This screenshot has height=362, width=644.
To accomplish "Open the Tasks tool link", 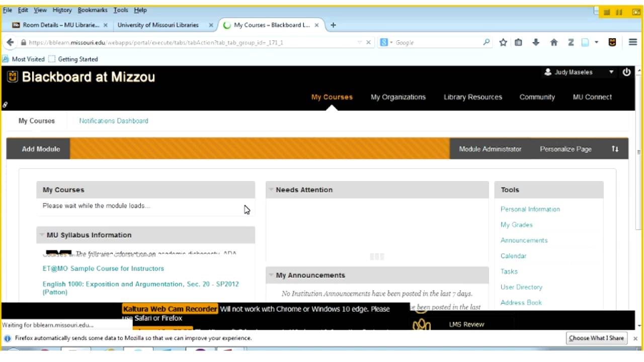I will [x=509, y=271].
